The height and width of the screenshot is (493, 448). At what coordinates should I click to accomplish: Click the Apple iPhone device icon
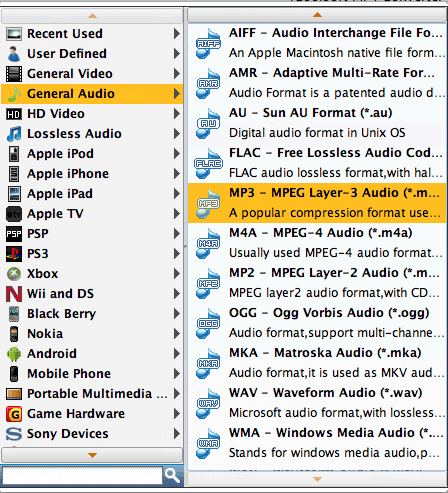tap(14, 174)
